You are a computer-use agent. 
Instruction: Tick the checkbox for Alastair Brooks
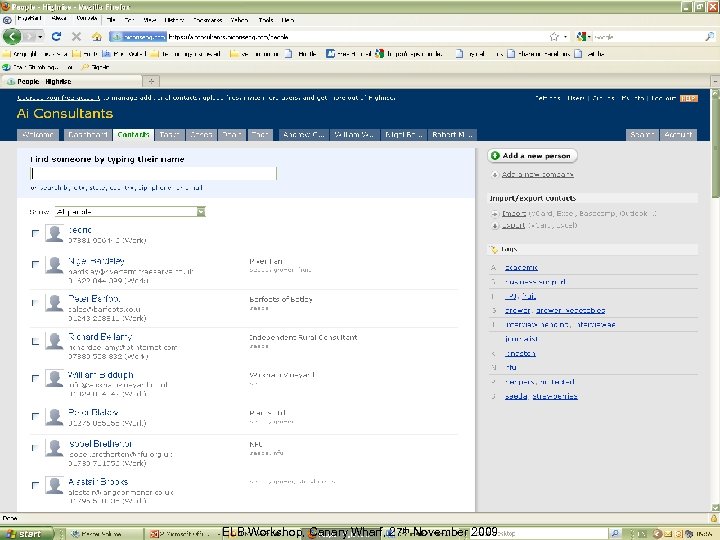35,485
